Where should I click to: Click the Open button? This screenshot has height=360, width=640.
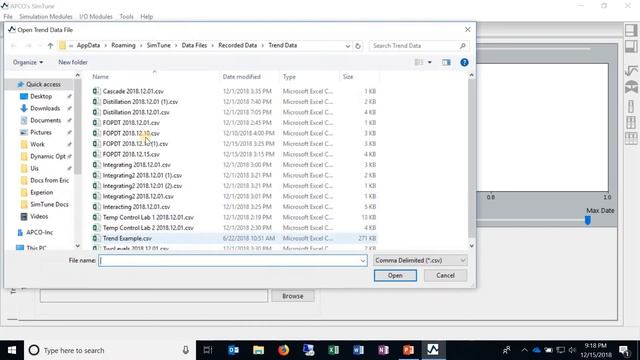point(395,276)
